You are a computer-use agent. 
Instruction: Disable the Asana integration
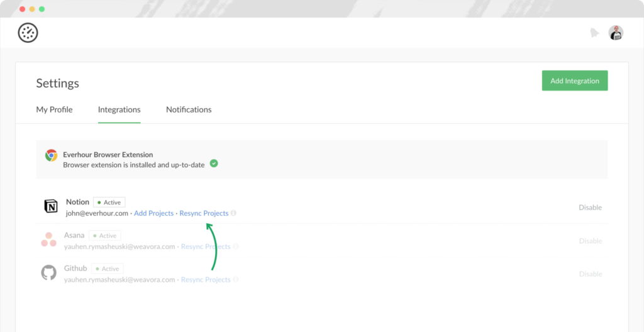click(591, 241)
